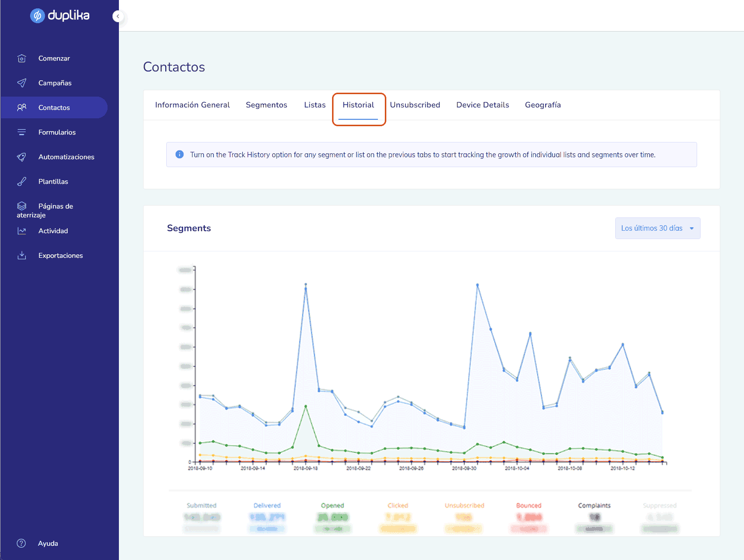Click the Páginas de aterrizaje layers icon

point(22,206)
